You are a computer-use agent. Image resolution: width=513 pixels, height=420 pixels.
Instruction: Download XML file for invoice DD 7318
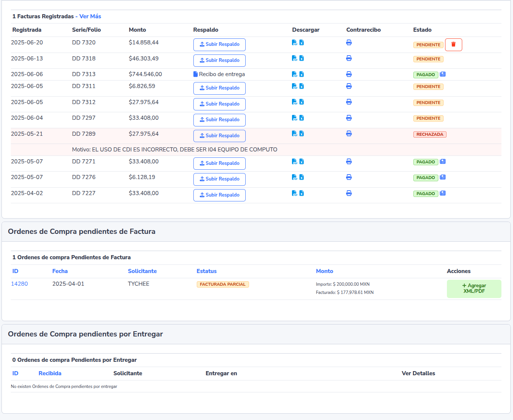302,58
